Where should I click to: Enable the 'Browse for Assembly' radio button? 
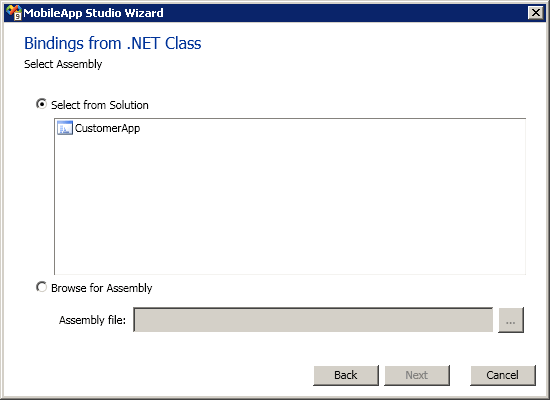pos(41,287)
